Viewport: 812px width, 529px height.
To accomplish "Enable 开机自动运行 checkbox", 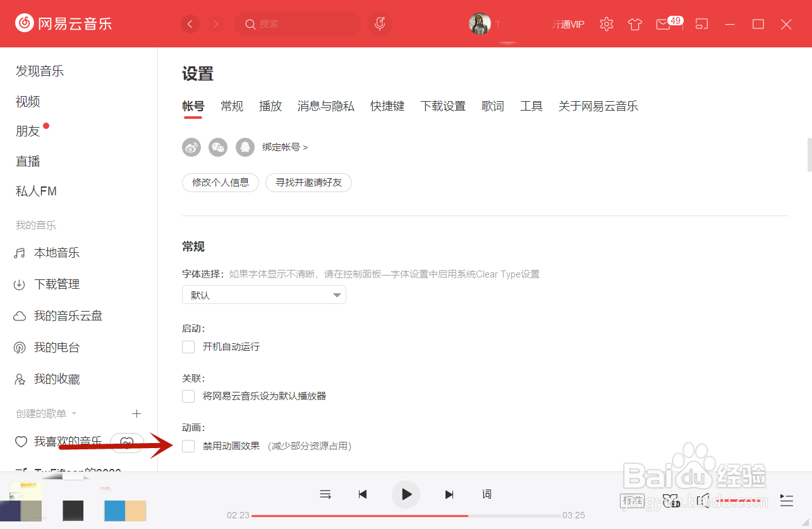I will [x=188, y=346].
